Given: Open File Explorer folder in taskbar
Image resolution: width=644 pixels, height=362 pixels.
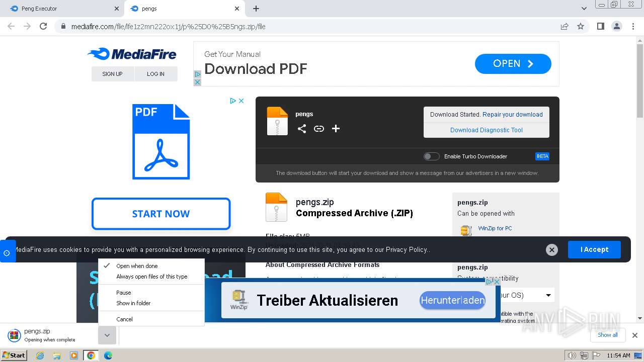Looking at the screenshot, I should [57, 355].
